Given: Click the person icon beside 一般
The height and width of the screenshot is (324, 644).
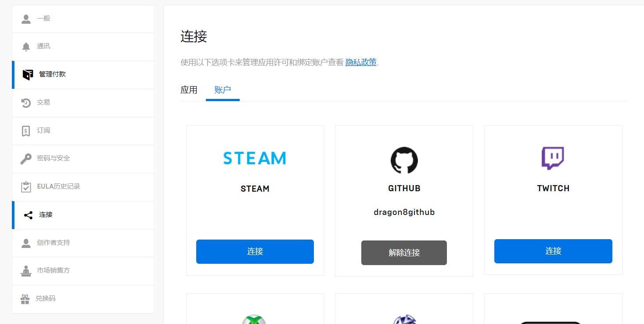Looking at the screenshot, I should [26, 19].
